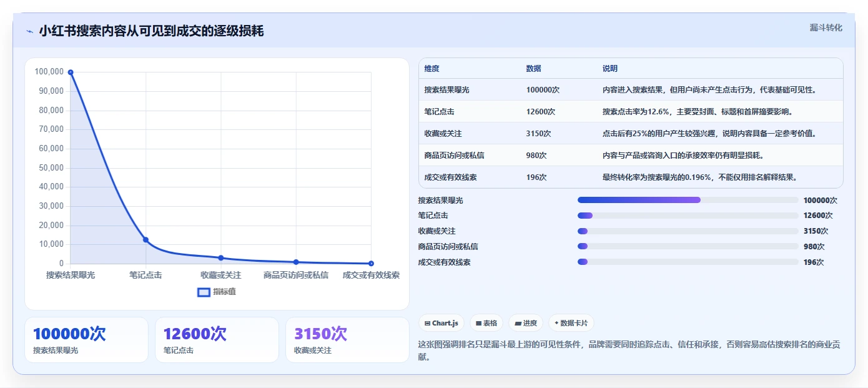Click the 搜索结果曝光 progress bar
This screenshot has width=868, height=388.
pos(688,200)
